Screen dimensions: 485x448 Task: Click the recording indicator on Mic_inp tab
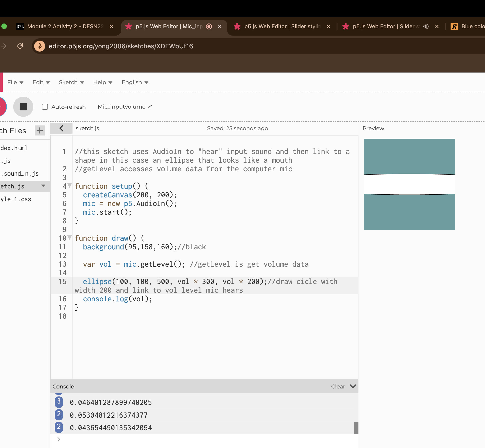click(x=209, y=26)
